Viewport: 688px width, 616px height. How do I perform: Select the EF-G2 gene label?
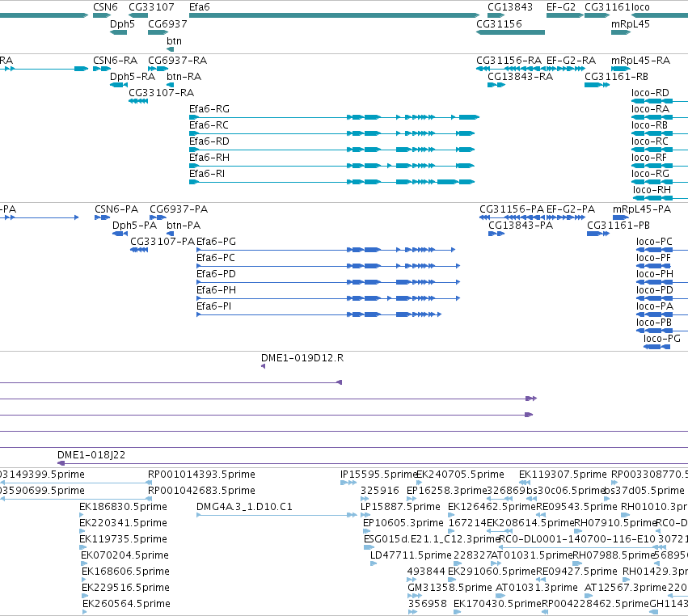pos(561,7)
